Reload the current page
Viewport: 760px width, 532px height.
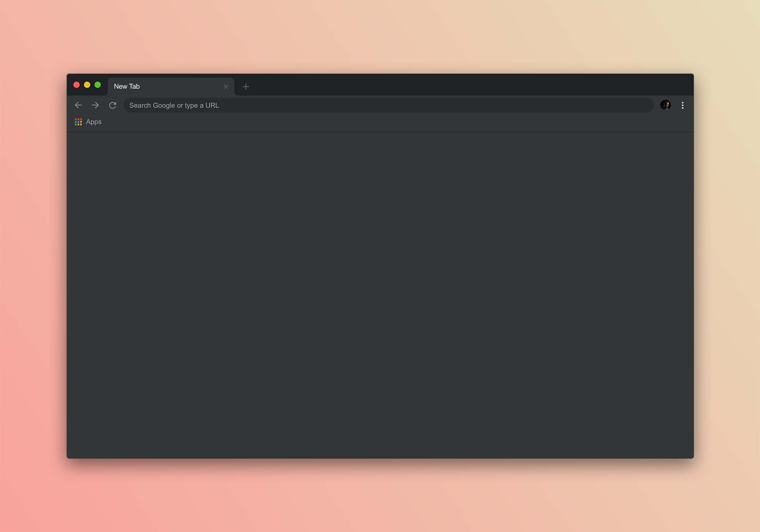(x=112, y=105)
